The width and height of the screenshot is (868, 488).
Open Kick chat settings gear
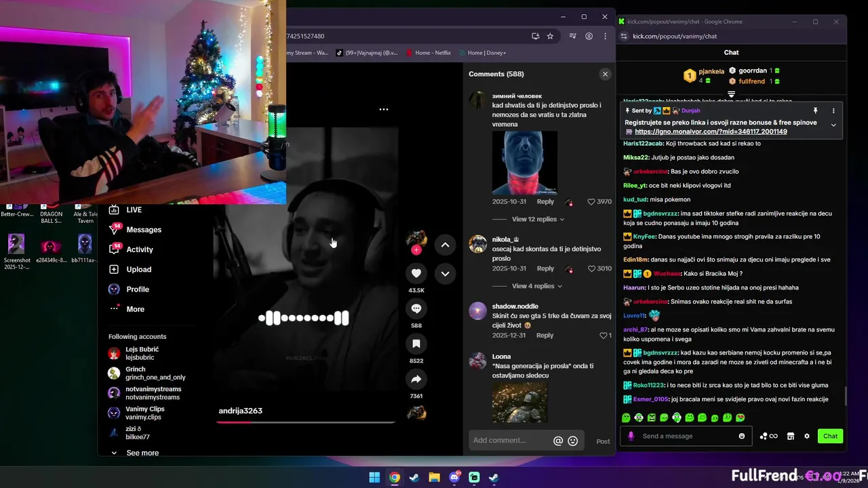tap(807, 436)
